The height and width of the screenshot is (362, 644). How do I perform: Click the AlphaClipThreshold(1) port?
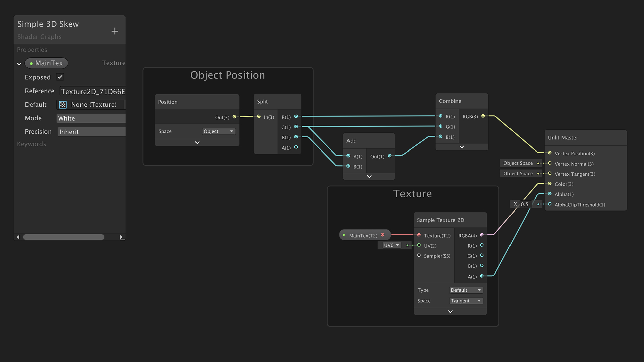pos(550,204)
